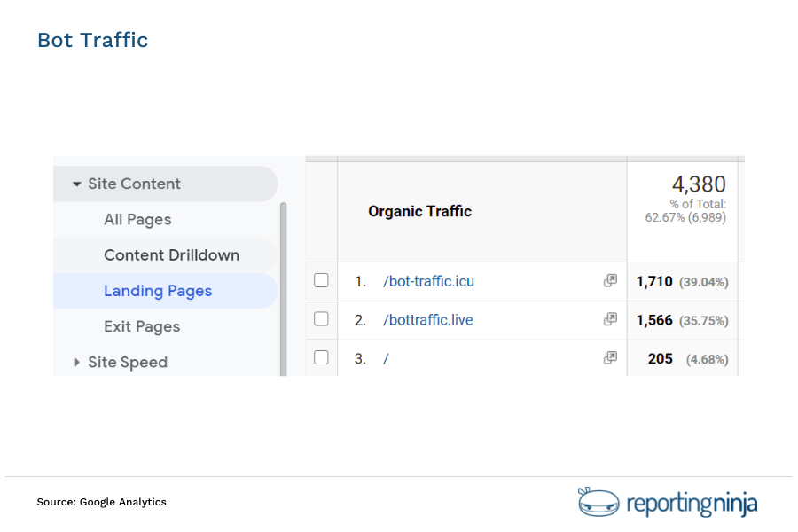
Task: Expand the Site Speed section arrow
Action: [x=77, y=362]
